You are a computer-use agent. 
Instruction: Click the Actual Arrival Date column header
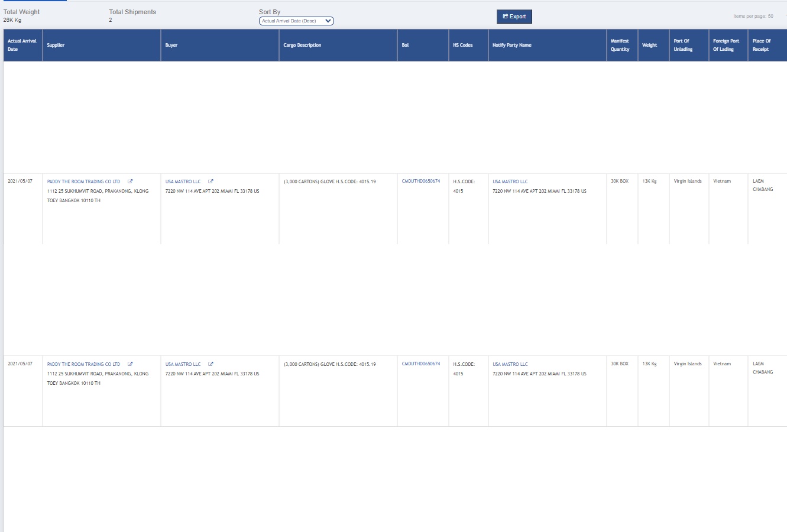click(x=22, y=45)
